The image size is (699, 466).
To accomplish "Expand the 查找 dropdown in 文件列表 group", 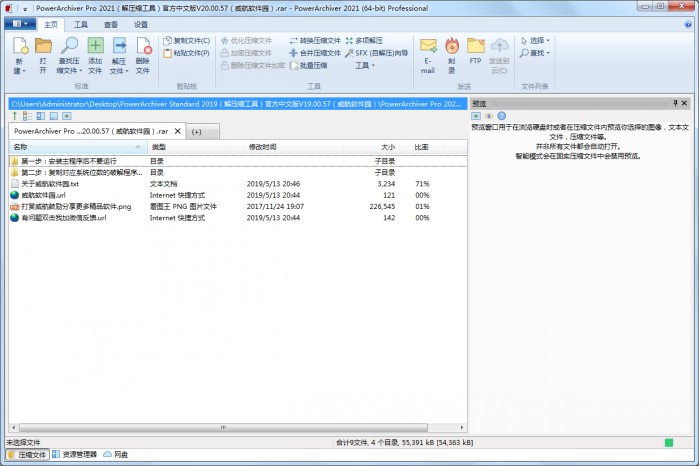I will (x=535, y=53).
